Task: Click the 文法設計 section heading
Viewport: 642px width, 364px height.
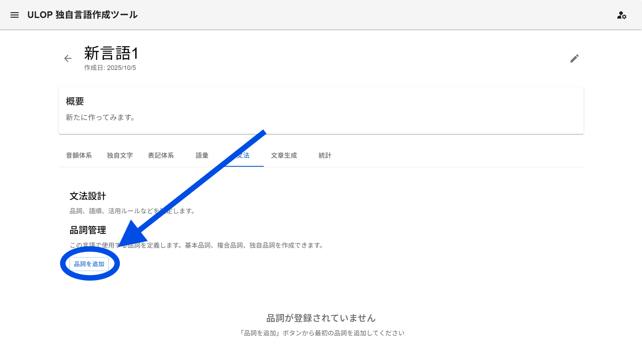Action: coord(88,196)
